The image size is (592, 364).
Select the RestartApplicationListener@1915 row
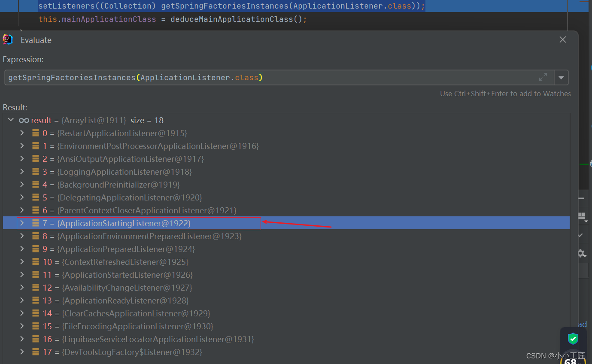[x=286, y=133]
